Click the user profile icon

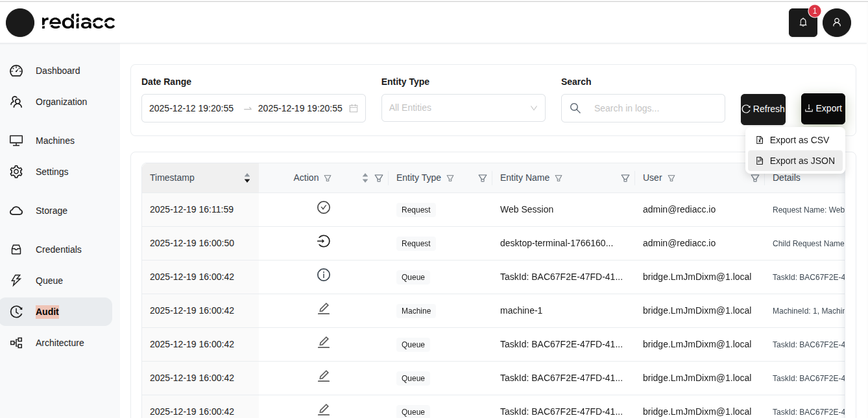tap(836, 22)
